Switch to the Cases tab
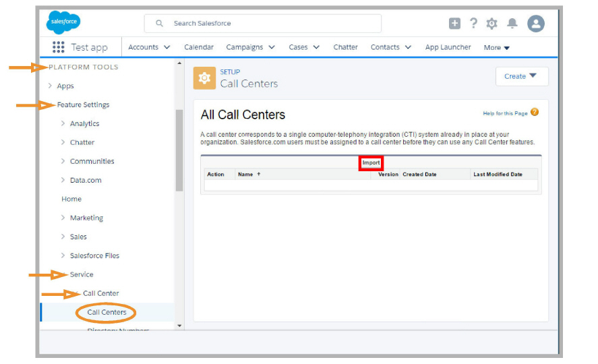Image resolution: width=598 pixels, height=364 pixels. pyautogui.click(x=298, y=47)
